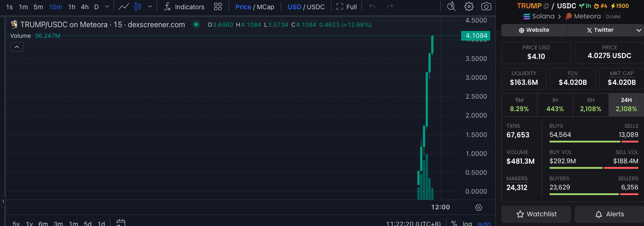Click the 1h new-pair sprout badge
The width and height of the screenshot is (644, 226).
584,6
